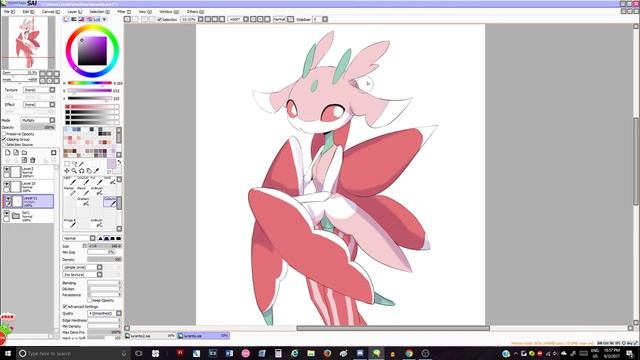Toggle the Selection checkbox in the toolbar
The image size is (640, 360).
[160, 19]
